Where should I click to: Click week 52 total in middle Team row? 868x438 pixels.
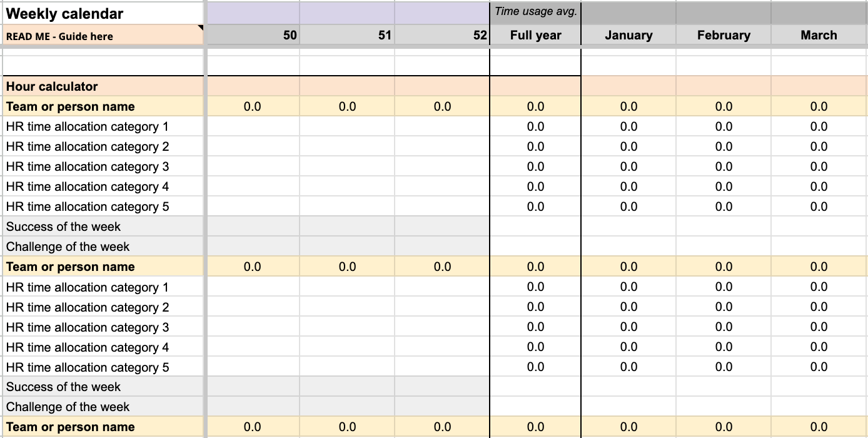442,267
